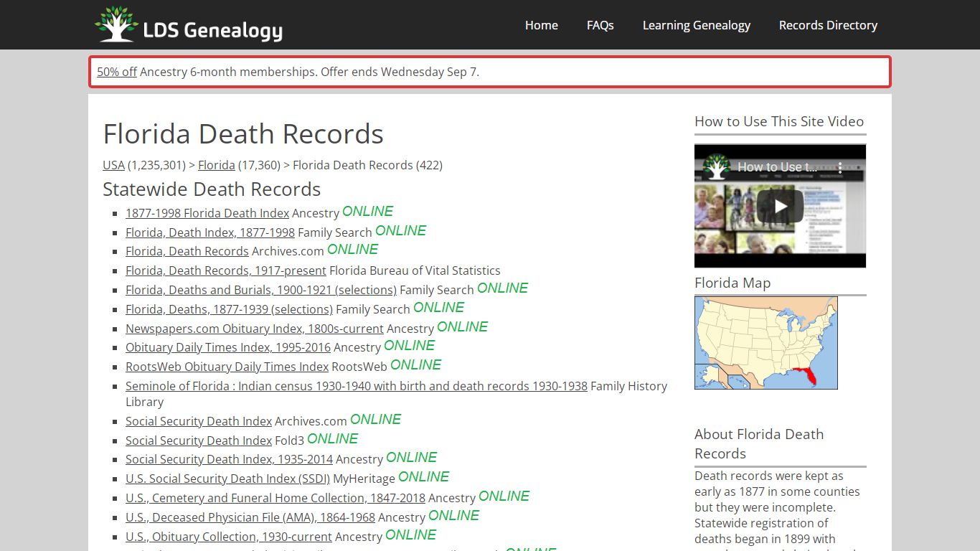Click ONLINE label beside 1877-1998 Florida Death Index
This screenshot has height=551, width=980.
click(368, 212)
